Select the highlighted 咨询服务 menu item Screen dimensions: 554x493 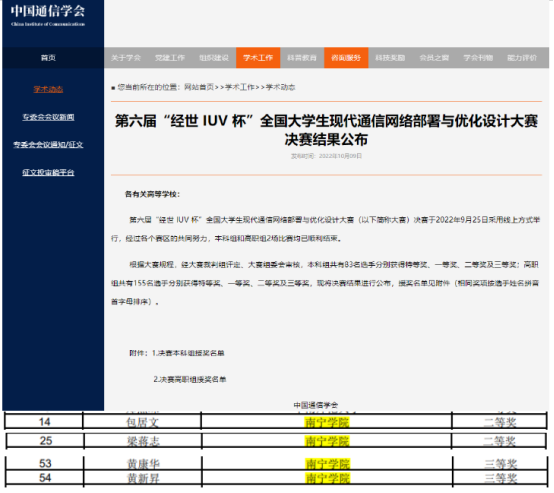[x=346, y=58]
